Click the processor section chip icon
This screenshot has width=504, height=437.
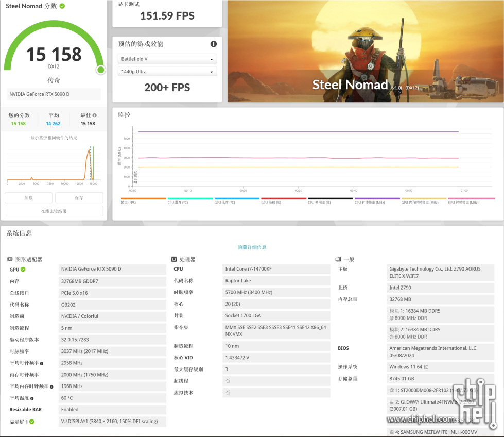pos(174,259)
